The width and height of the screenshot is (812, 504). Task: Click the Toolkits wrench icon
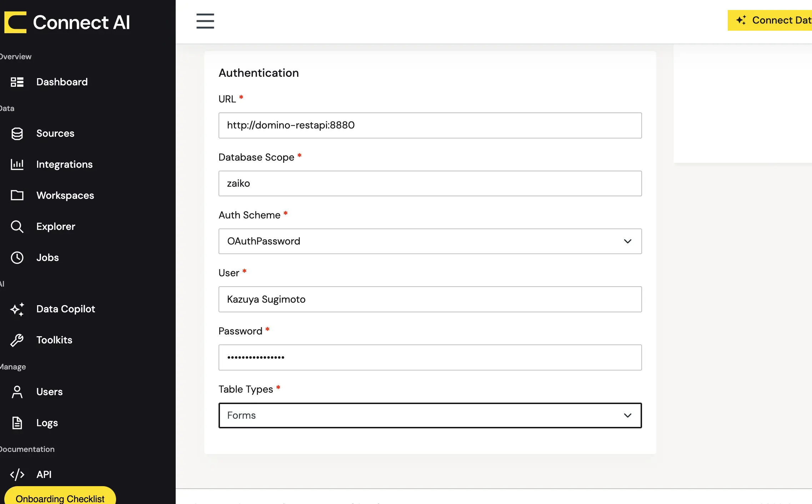[17, 340]
